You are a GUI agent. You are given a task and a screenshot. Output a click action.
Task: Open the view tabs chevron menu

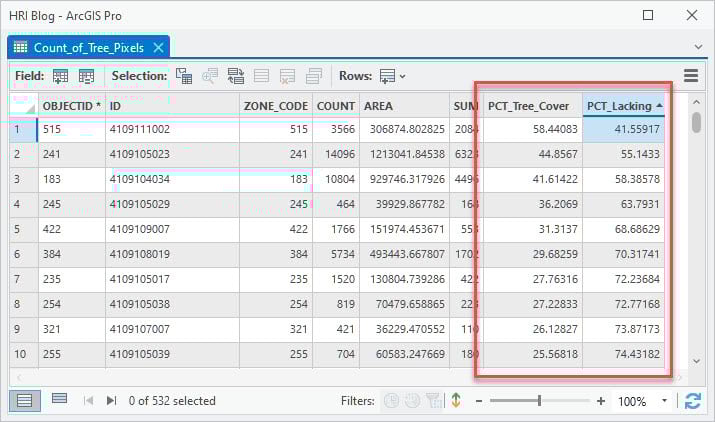click(698, 47)
